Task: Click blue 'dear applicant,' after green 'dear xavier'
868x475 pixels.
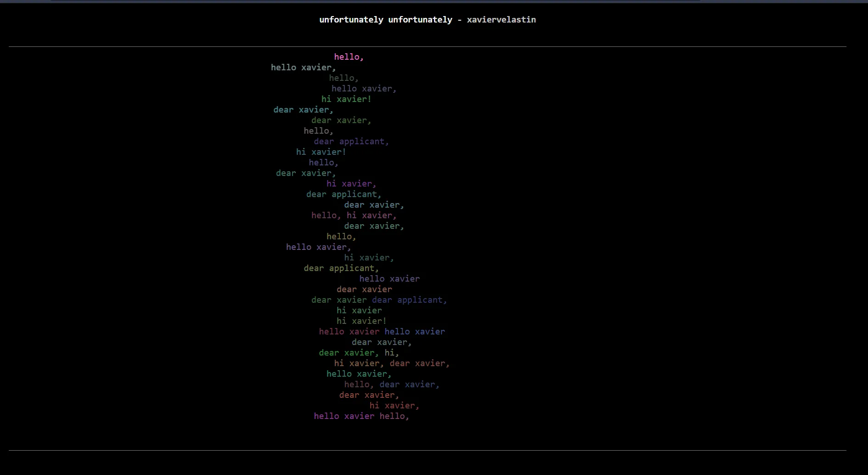Action: click(409, 300)
